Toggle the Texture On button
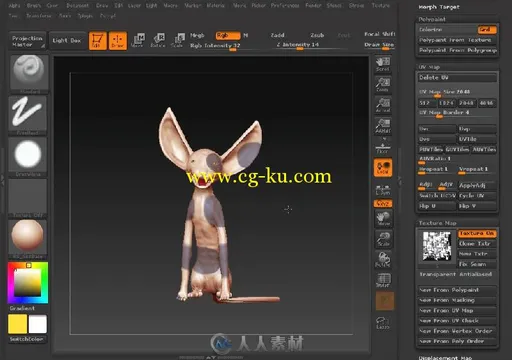Image resolution: width=512 pixels, height=360 pixels. pos(477,234)
